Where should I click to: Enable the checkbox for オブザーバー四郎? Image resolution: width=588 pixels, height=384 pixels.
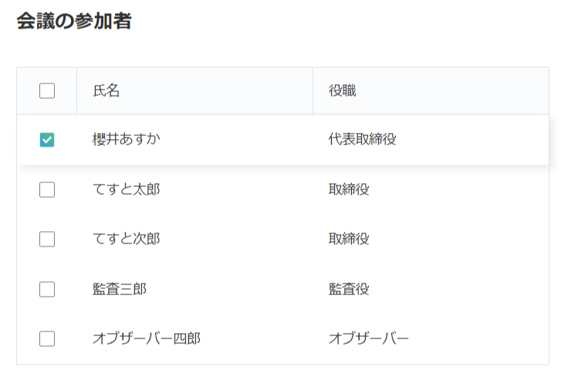tap(47, 338)
